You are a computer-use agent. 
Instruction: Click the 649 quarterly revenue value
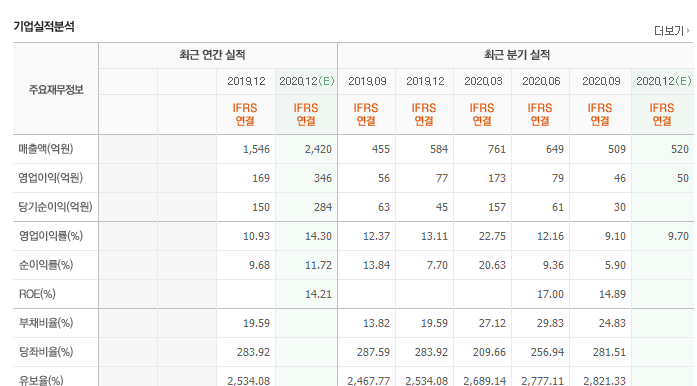[x=555, y=149]
